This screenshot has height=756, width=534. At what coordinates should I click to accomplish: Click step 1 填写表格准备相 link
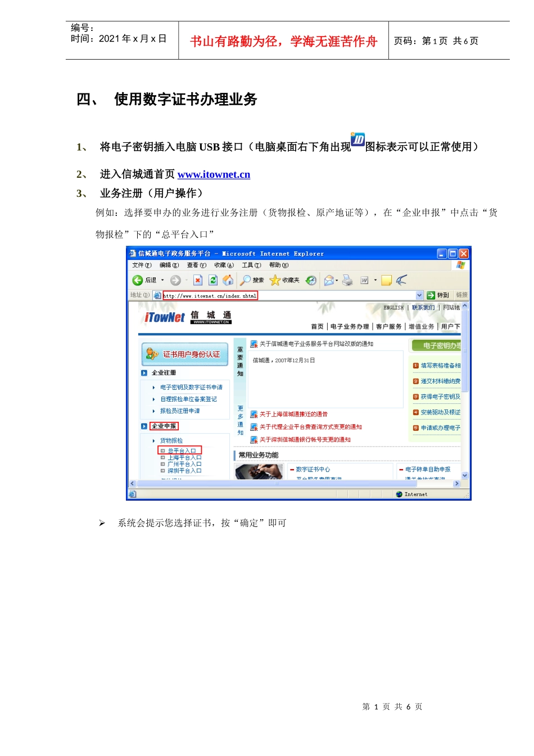click(x=441, y=366)
